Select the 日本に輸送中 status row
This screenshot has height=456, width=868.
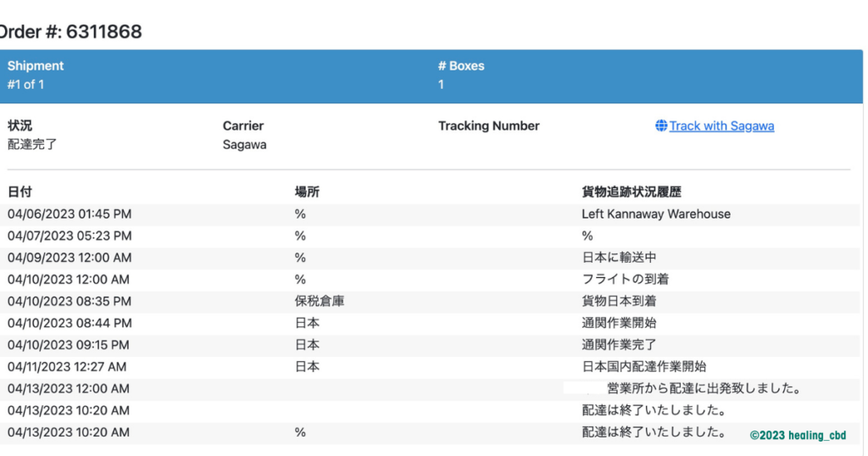[x=619, y=258]
